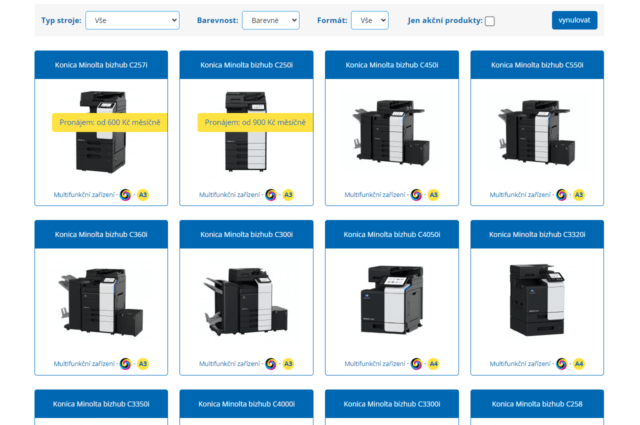Click the color swirl icon on C550i card
The height and width of the screenshot is (425, 640).
click(561, 195)
